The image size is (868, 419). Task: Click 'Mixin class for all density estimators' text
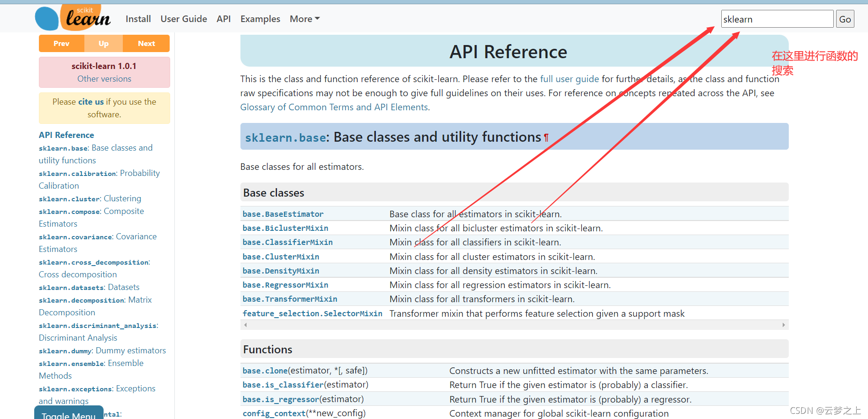click(x=494, y=271)
